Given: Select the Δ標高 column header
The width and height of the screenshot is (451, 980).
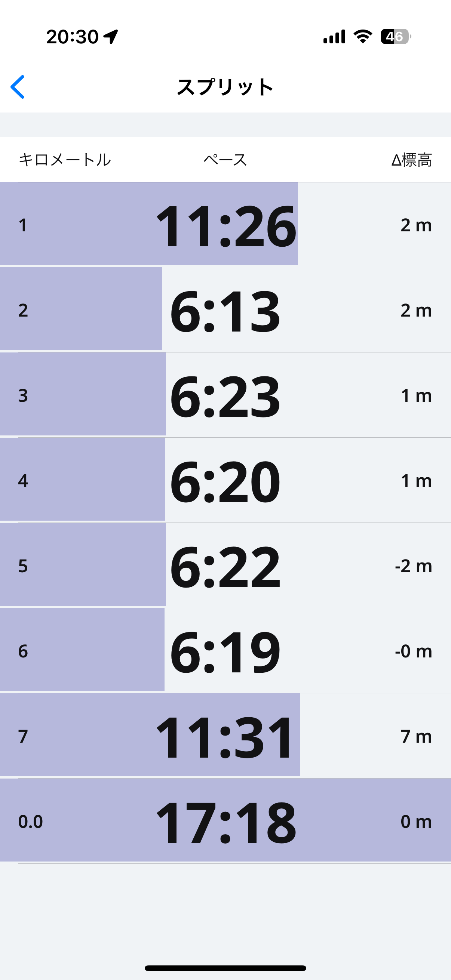Looking at the screenshot, I should (411, 160).
